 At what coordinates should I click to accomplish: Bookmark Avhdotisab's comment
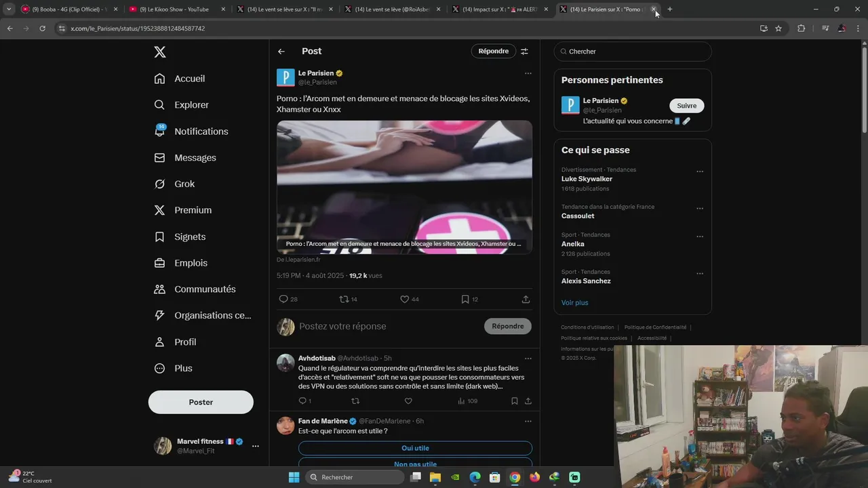pos(515,401)
